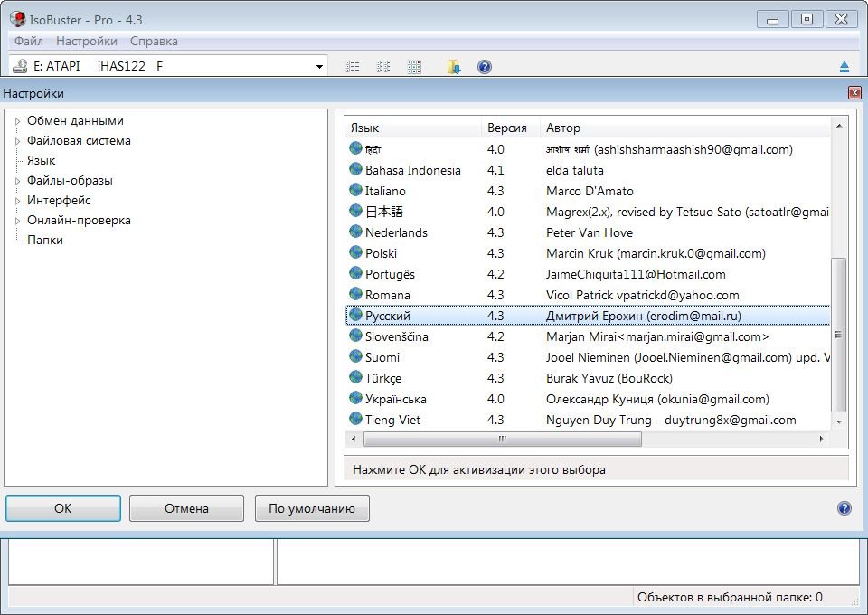Select Папки in the settings tree
868x615 pixels.
[45, 241]
